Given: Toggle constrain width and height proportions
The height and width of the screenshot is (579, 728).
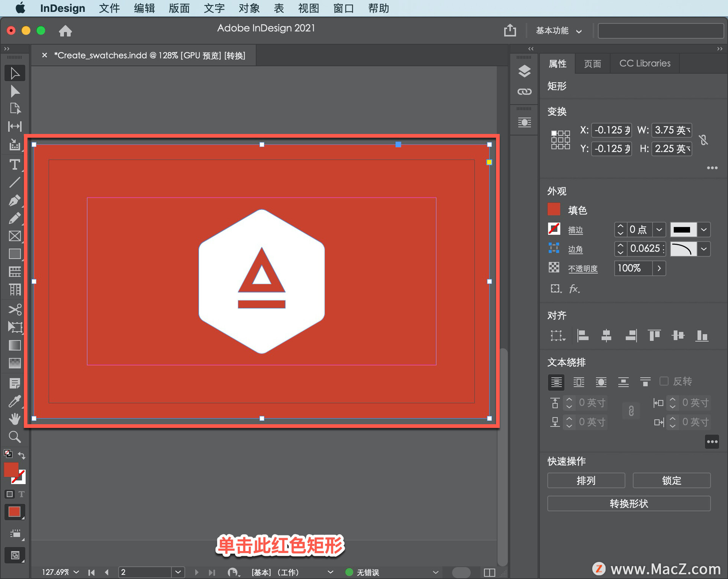Looking at the screenshot, I should click(x=703, y=140).
